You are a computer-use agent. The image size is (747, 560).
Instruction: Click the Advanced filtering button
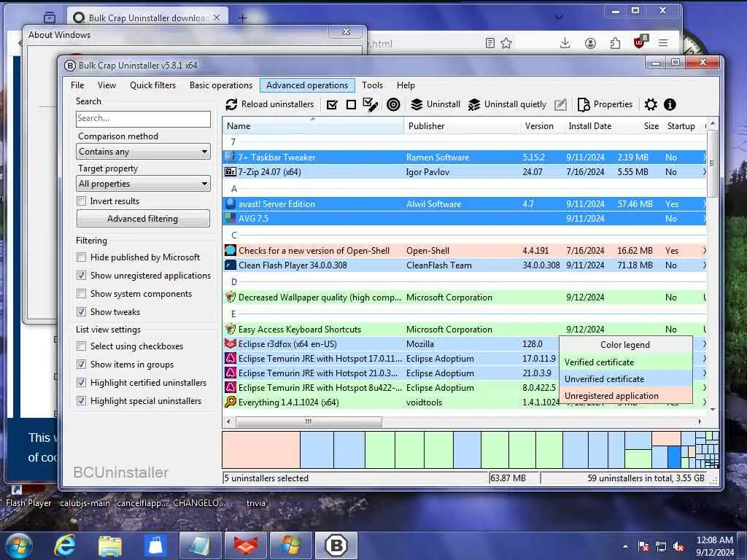(143, 219)
